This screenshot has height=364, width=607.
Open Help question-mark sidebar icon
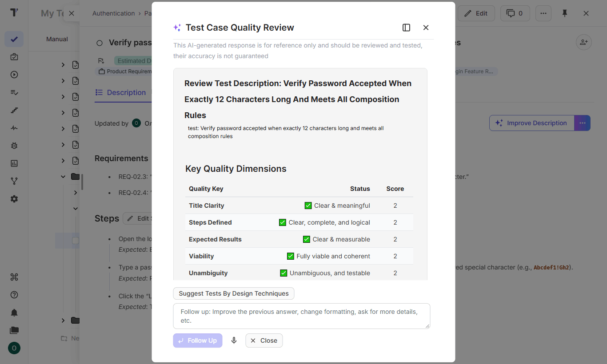click(14, 295)
